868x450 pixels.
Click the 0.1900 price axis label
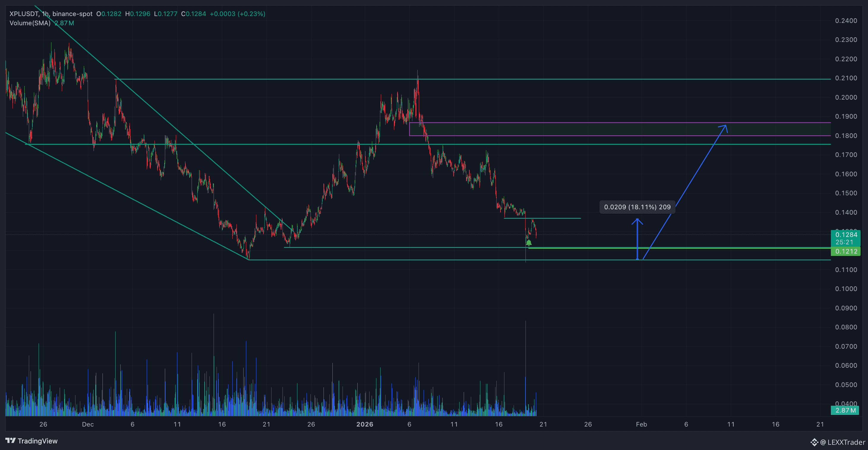[846, 117]
